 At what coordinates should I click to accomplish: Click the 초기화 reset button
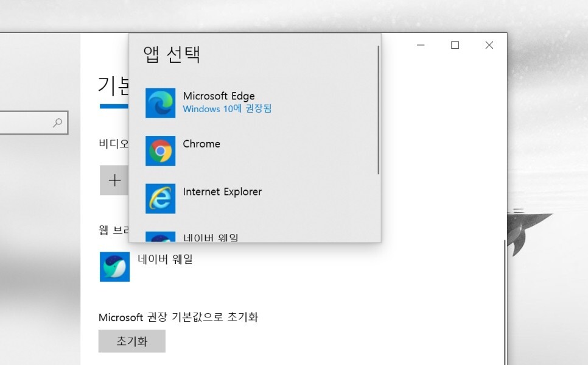point(131,341)
